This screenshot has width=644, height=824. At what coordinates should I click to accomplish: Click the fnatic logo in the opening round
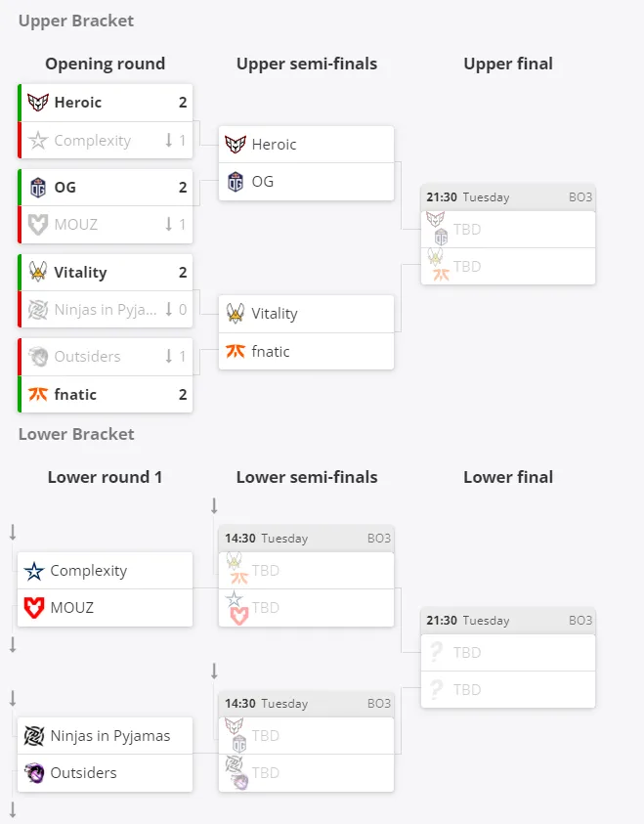point(38,394)
